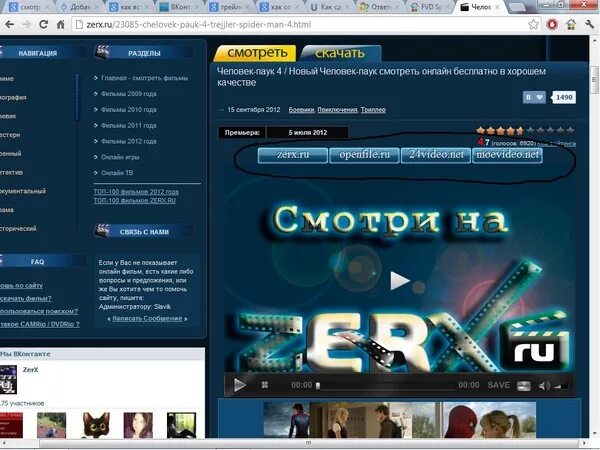Image resolution: width=600 pixels, height=450 pixels.
Task: Click the СВЯЗЬ С НАМИ clapperboard icon
Action: click(102, 231)
